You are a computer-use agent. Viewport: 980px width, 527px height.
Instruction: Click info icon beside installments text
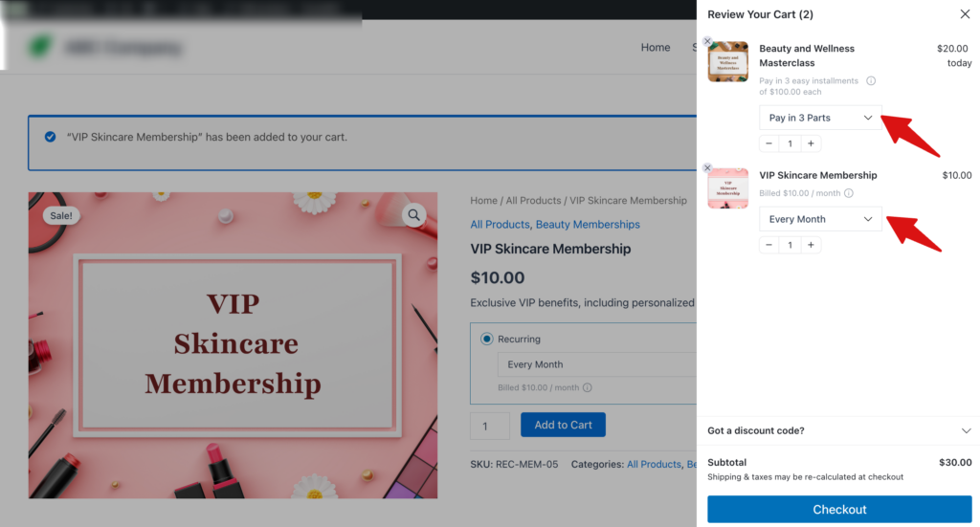click(871, 81)
